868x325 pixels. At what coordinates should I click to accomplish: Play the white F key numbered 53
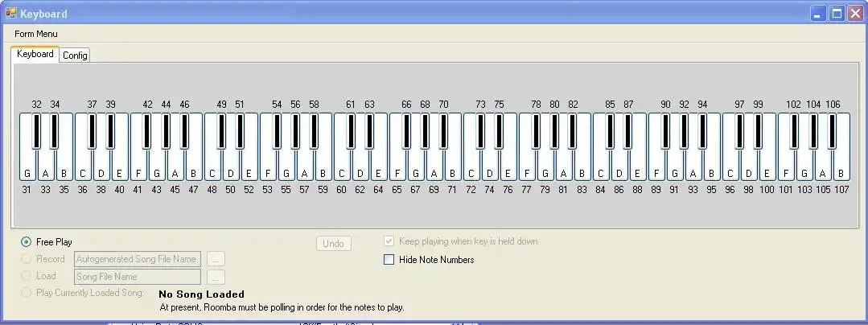268,166
